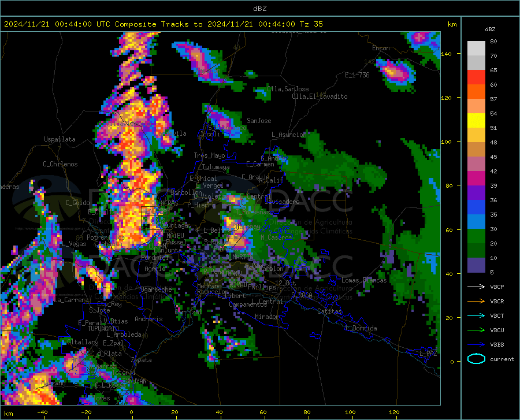Click the Catitas place label
Viewport: 520px width, 420px height.
329,311
